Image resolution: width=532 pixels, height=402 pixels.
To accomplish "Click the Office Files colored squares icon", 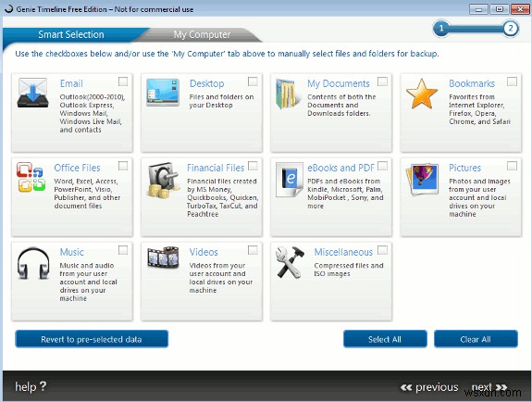I will pyautogui.click(x=31, y=177).
